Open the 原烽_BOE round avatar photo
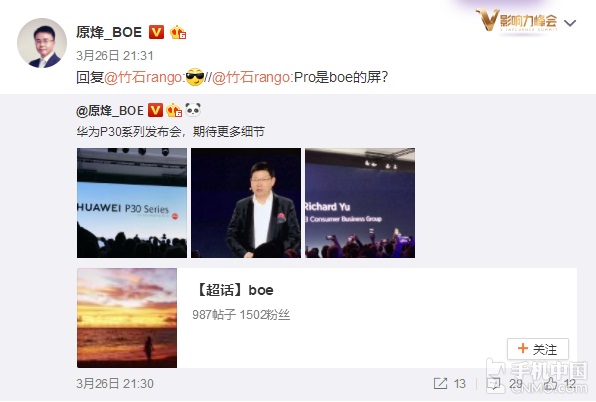596x402 pixels. click(x=42, y=43)
